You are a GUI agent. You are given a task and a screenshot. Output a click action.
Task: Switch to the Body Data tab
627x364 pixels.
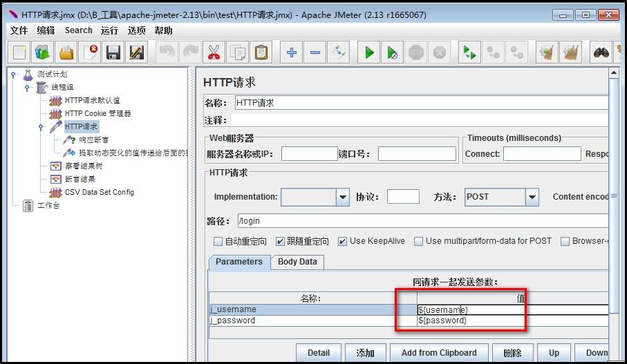[297, 262]
